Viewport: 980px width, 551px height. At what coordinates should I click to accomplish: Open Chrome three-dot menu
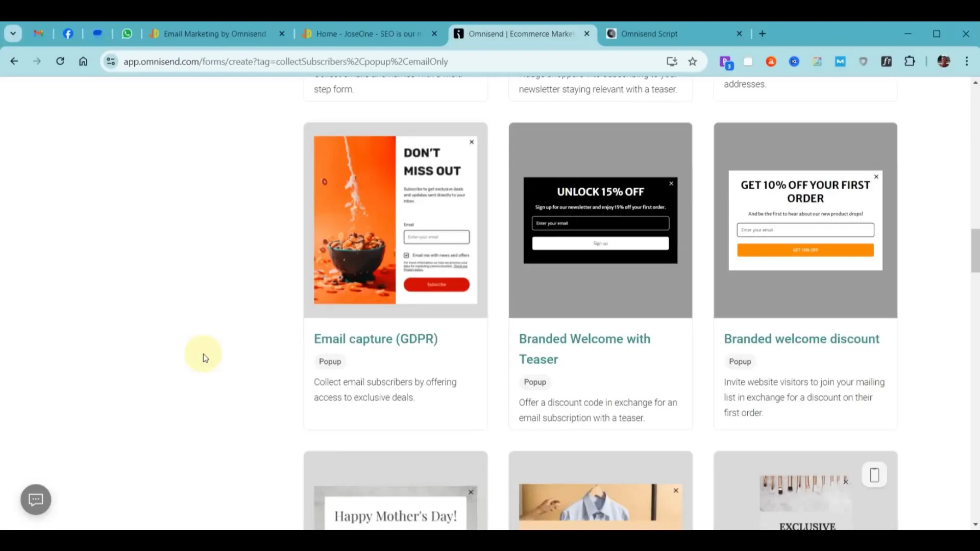click(x=967, y=62)
